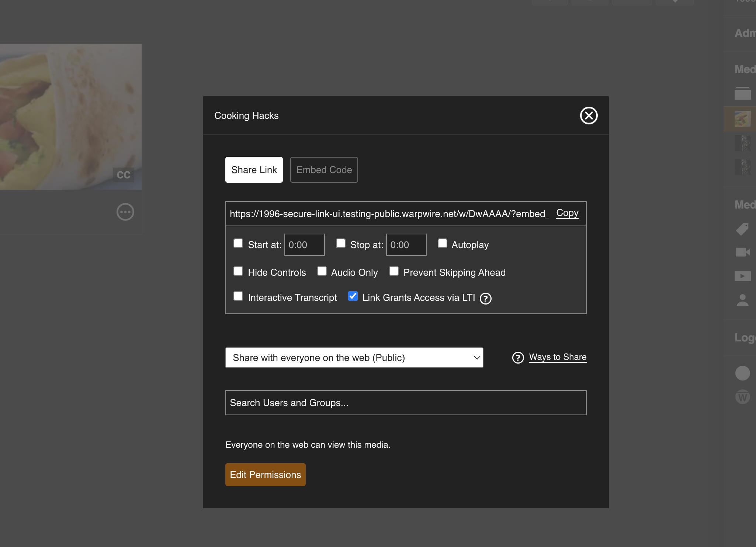Click Ways to Share link

[557, 357]
